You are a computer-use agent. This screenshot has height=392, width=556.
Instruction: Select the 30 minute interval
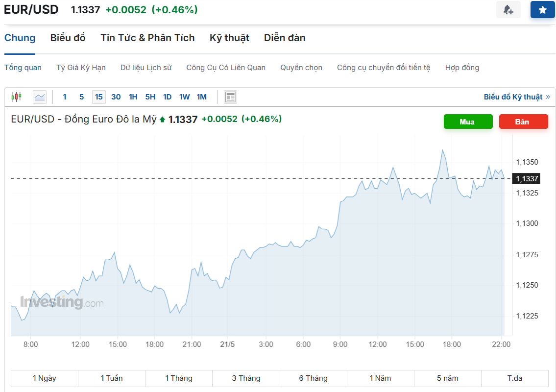coord(116,97)
